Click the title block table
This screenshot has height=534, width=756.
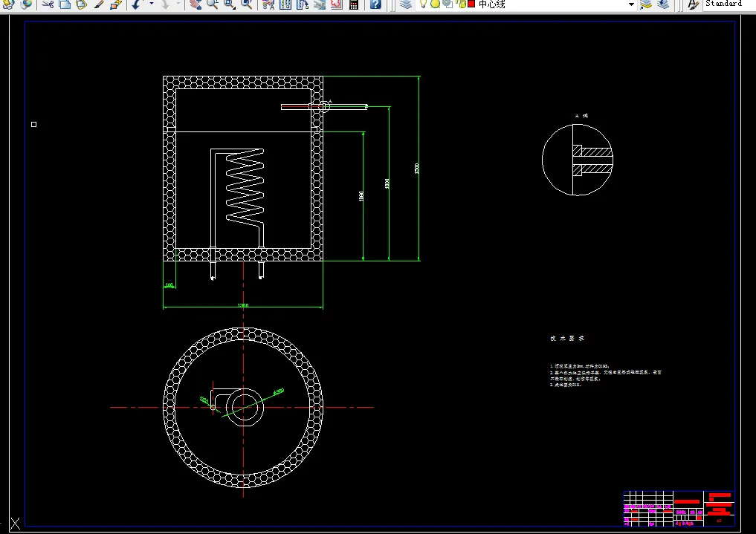point(679,509)
